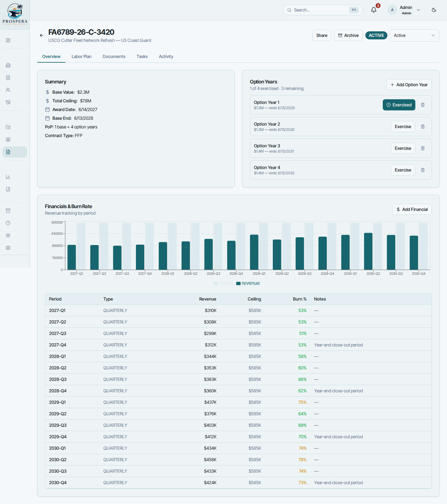447x504 pixels.
Task: Delete Option Year 2 with trash icon
Action: click(x=423, y=127)
